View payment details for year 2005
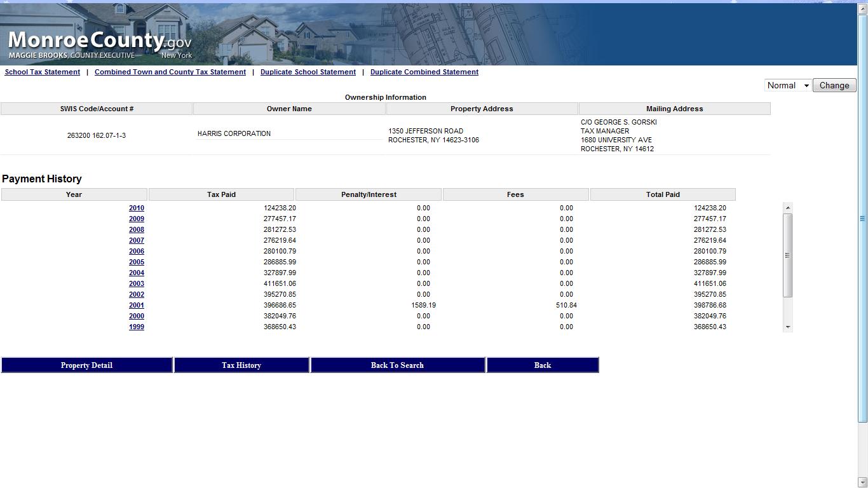This screenshot has width=868, height=488. [137, 262]
